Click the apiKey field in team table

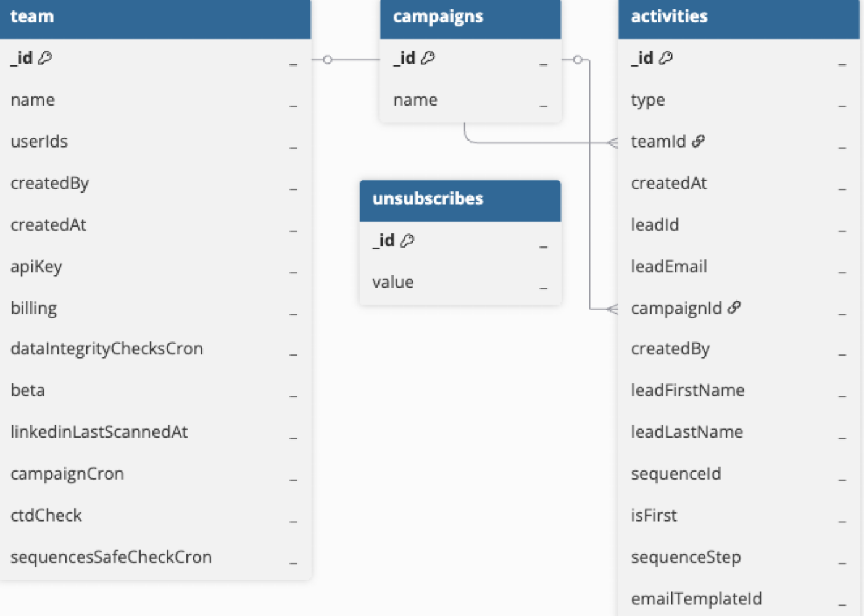click(36, 267)
